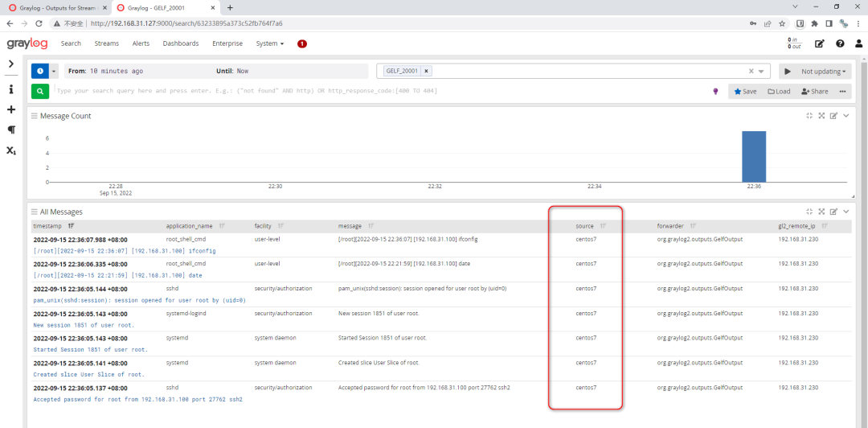Click Message Count widget compress icon
The image size is (868, 428).
tap(809, 115)
